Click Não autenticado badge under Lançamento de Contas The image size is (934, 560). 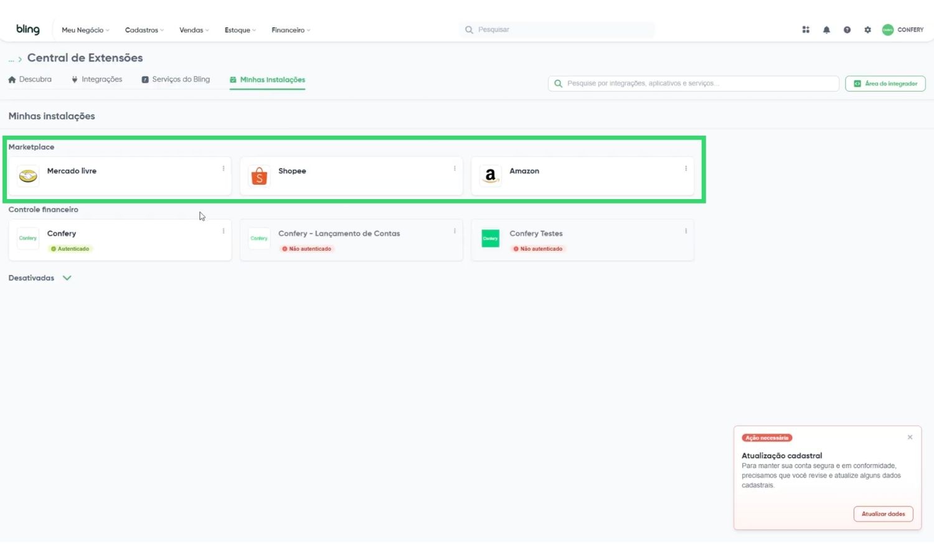306,249
